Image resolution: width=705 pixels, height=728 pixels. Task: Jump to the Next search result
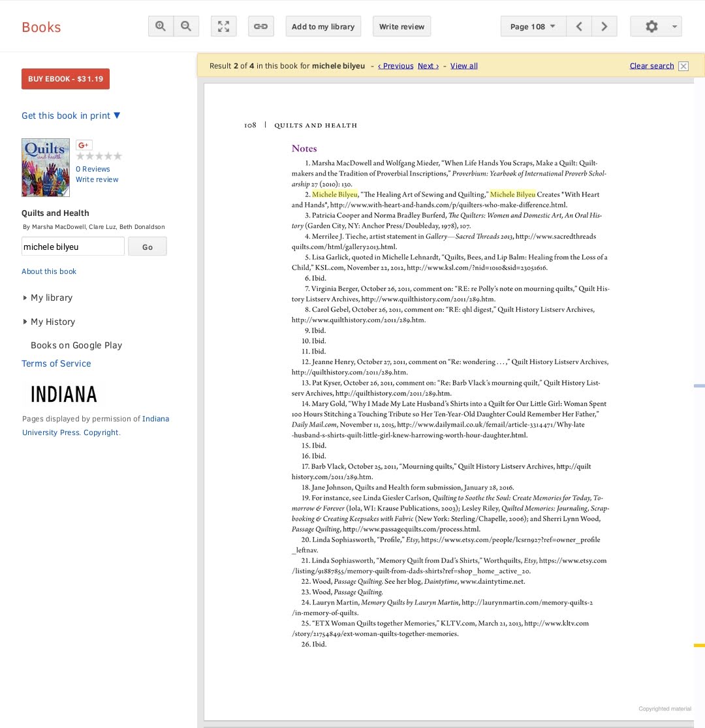[x=428, y=66]
